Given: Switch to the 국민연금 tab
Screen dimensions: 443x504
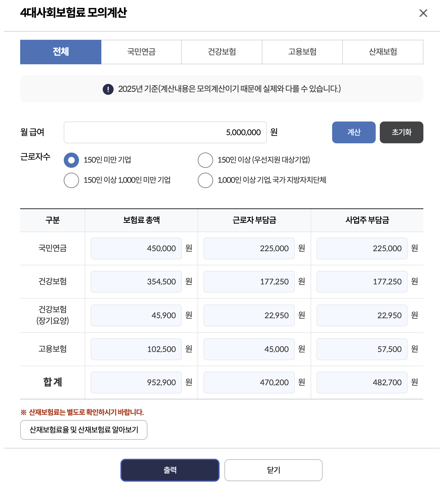Looking at the screenshot, I should (x=141, y=52).
